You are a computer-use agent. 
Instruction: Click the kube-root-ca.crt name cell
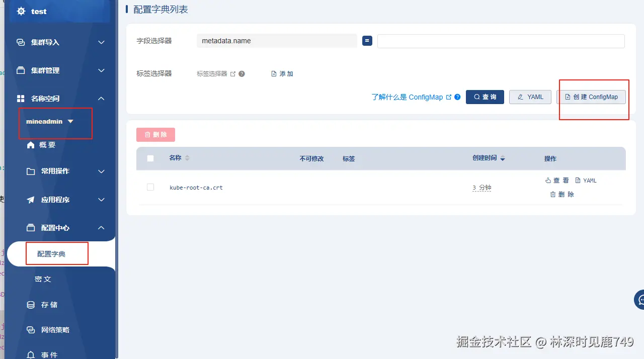[x=196, y=188]
